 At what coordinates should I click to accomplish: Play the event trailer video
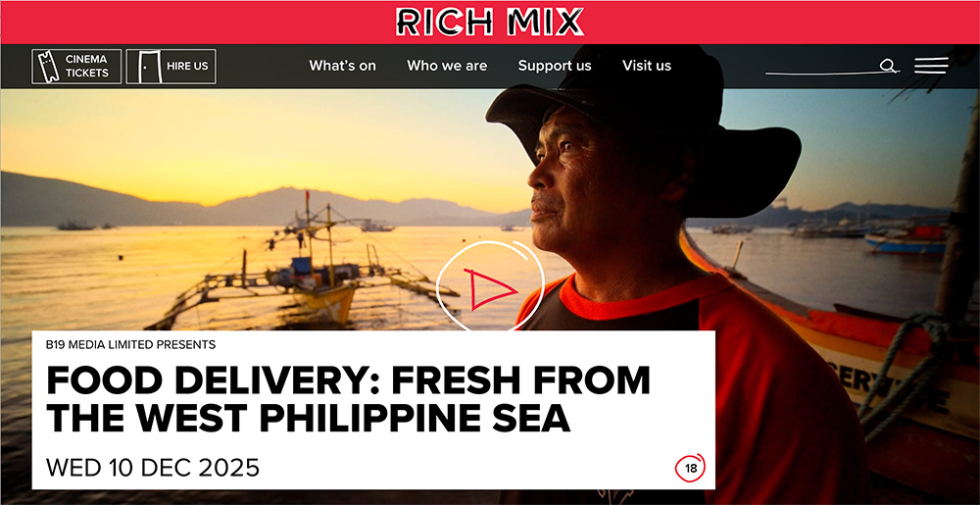coord(490,286)
